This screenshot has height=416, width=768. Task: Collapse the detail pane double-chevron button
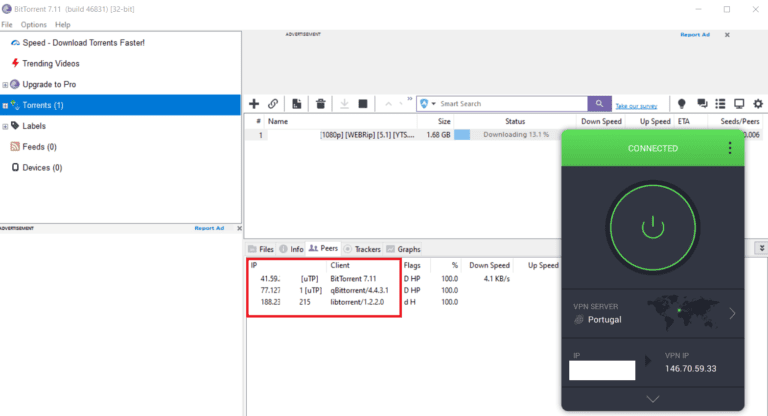(x=761, y=248)
